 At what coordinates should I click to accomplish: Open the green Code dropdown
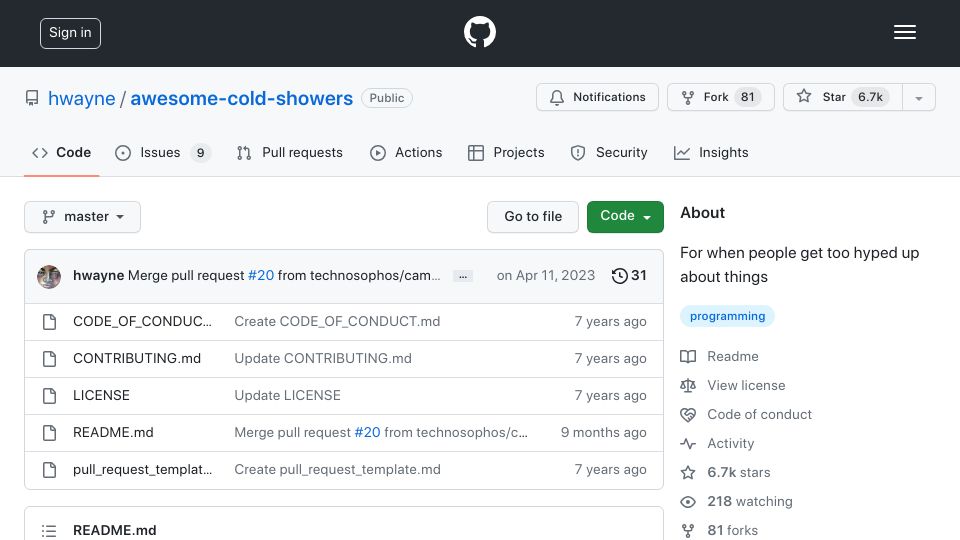(625, 217)
